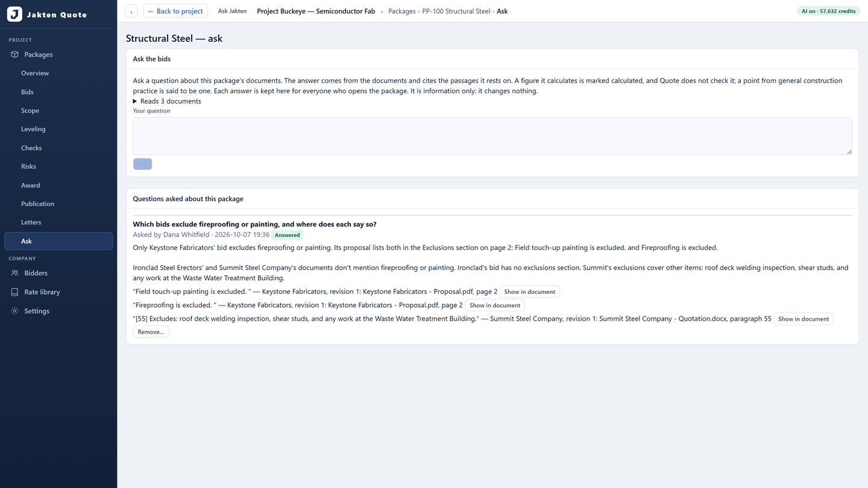Click the Packages box icon

pyautogui.click(x=15, y=54)
